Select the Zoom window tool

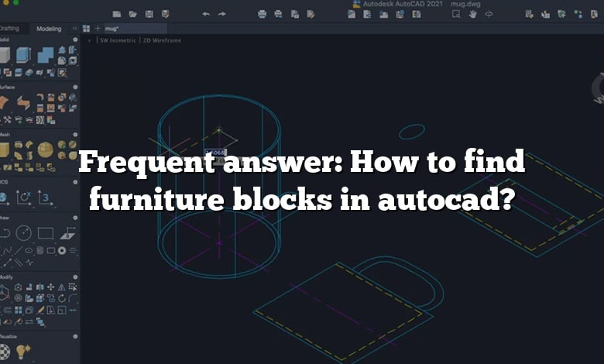[456, 14]
